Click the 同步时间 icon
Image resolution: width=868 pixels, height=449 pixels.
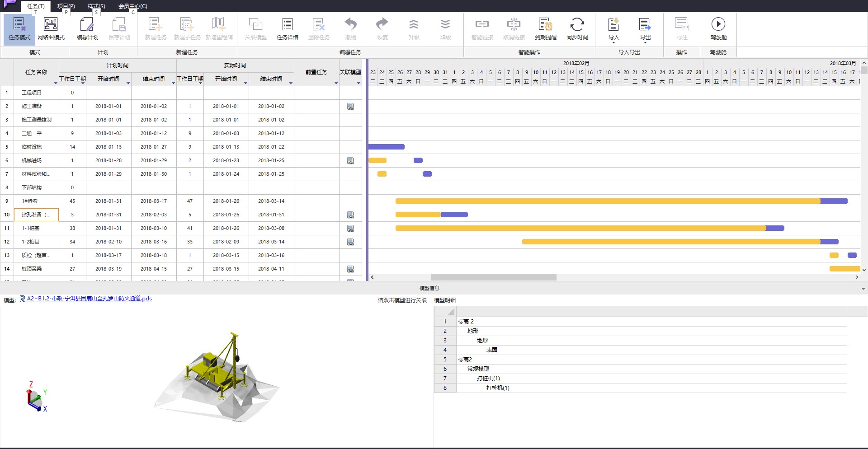click(x=577, y=29)
